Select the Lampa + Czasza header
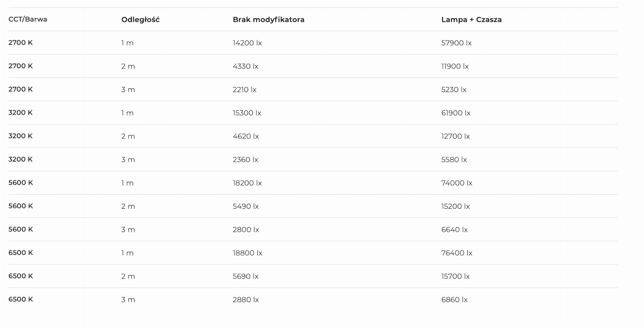The width and height of the screenshot is (644, 328). 471,19
